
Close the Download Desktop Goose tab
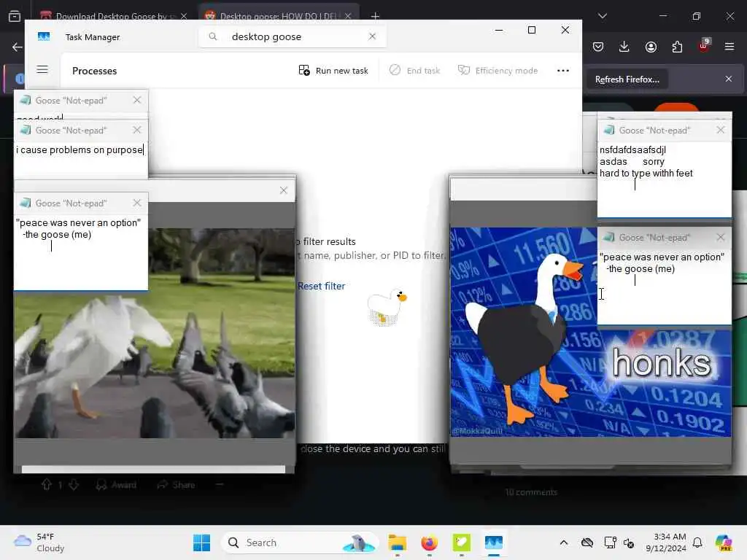[x=183, y=16]
